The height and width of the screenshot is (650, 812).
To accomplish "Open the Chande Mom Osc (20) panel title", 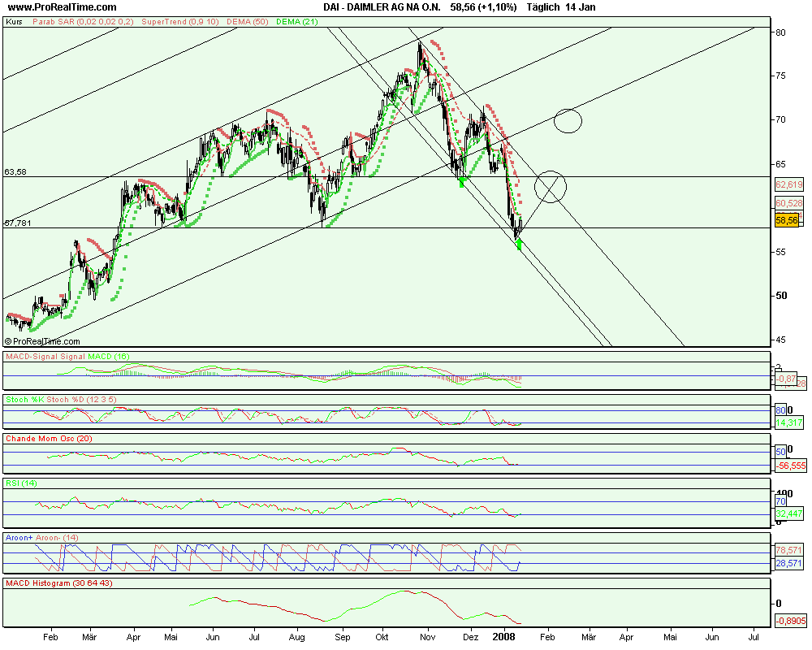I will pos(49,439).
